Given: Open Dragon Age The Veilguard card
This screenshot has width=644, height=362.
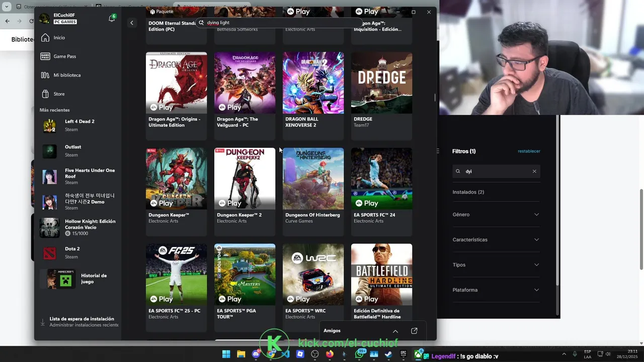Looking at the screenshot, I should tap(245, 96).
